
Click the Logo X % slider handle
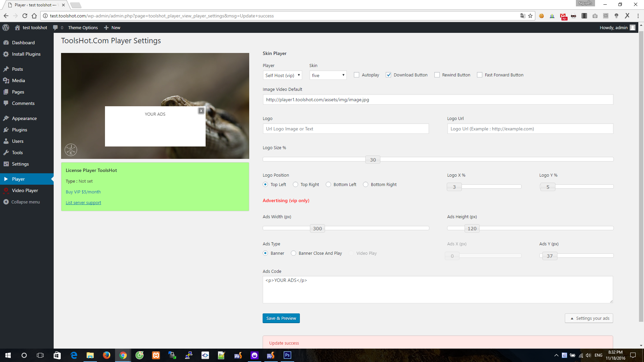pyautogui.click(x=454, y=187)
